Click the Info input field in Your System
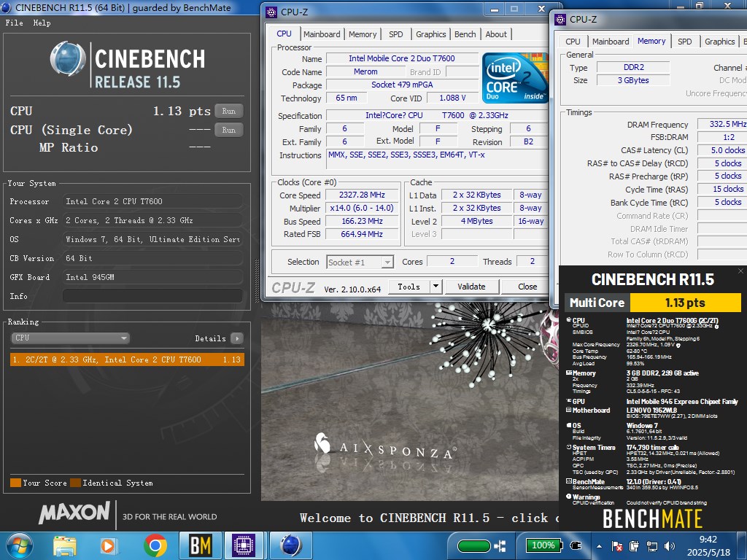Screen dimensions: 747x560 click(x=152, y=296)
